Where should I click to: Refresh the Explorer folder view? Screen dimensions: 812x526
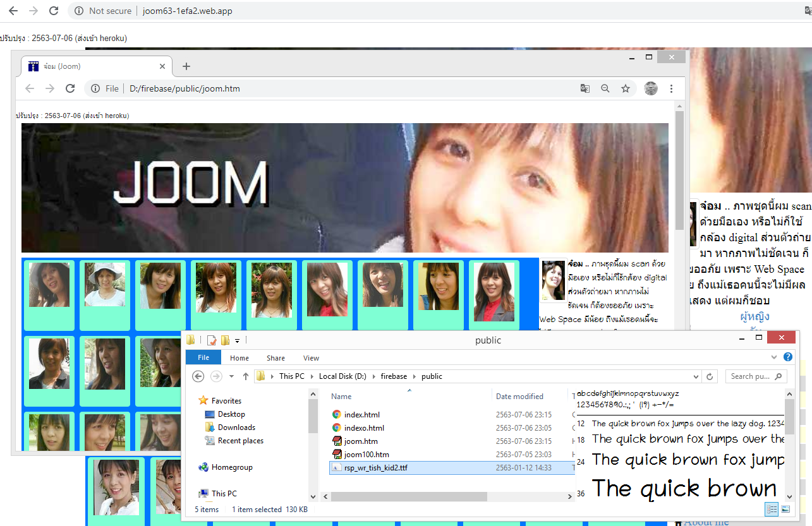(710, 376)
